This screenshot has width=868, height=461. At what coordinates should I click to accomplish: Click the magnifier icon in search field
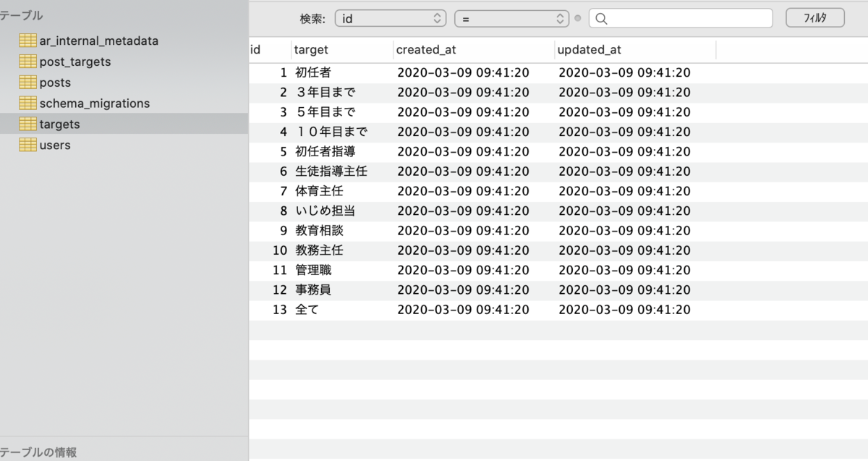602,19
